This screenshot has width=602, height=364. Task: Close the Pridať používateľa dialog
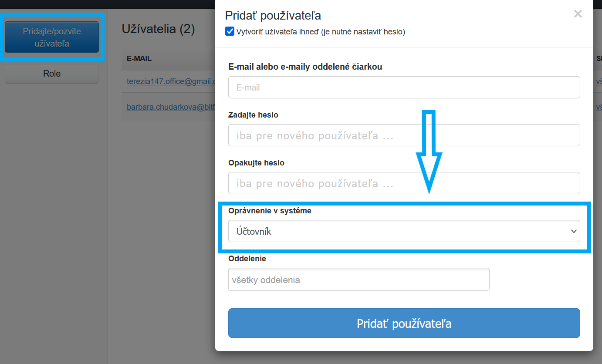[578, 14]
